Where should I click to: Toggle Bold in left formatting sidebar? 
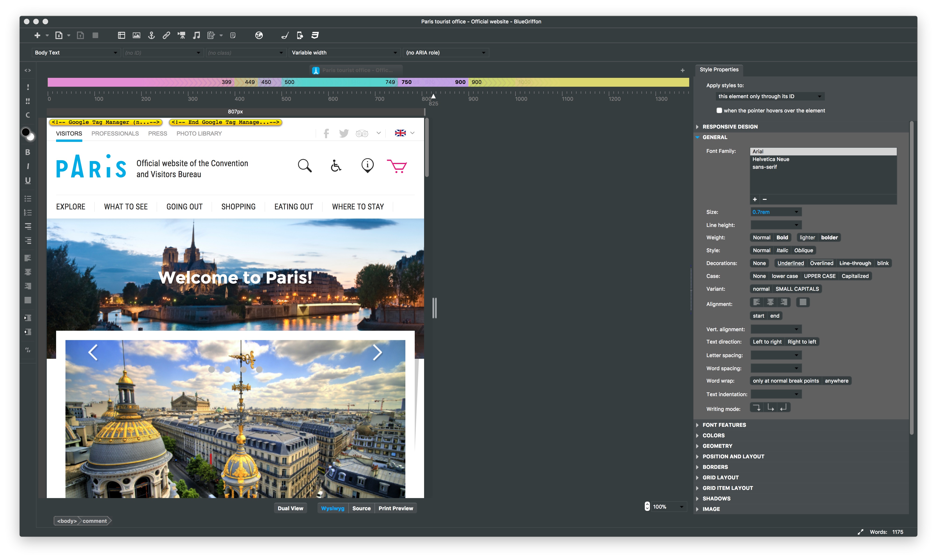(28, 152)
